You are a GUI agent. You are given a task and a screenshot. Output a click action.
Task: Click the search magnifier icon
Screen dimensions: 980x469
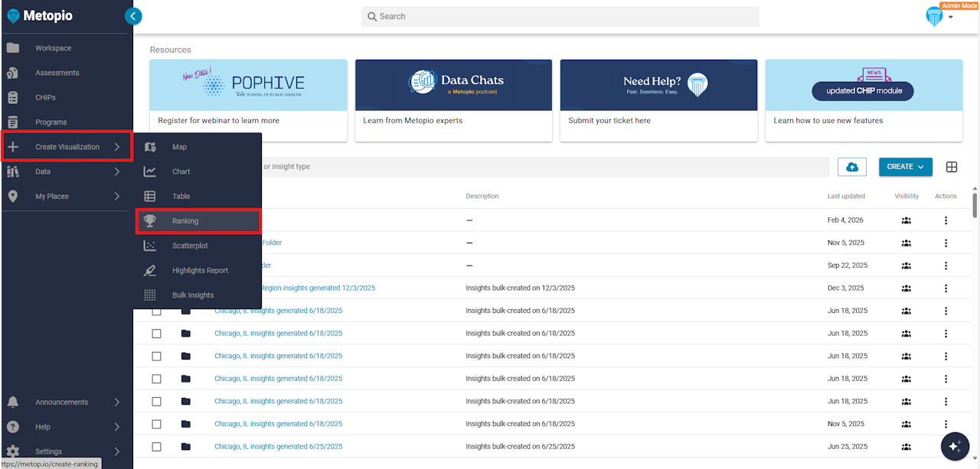pyautogui.click(x=372, y=16)
